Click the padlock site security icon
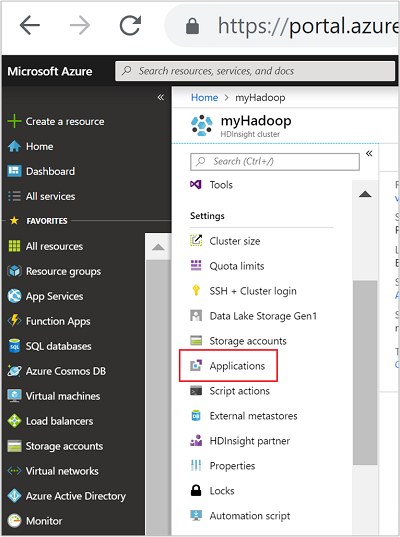Screen dimensions: 400x537 click(192, 26)
